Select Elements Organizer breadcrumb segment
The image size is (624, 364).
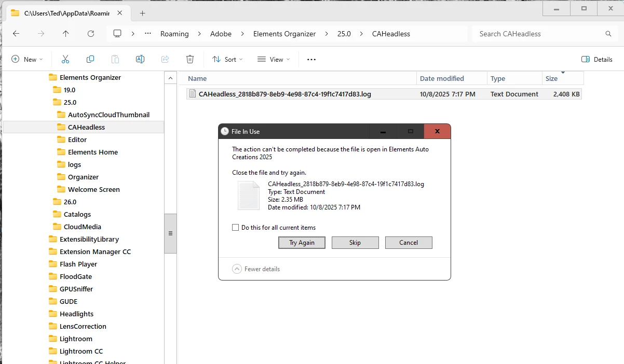click(x=284, y=34)
